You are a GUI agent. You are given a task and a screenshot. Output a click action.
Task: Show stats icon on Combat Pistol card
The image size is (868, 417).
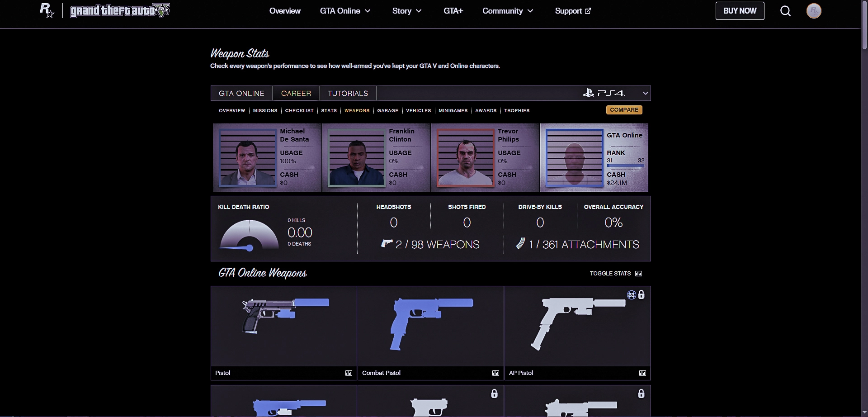tap(495, 373)
